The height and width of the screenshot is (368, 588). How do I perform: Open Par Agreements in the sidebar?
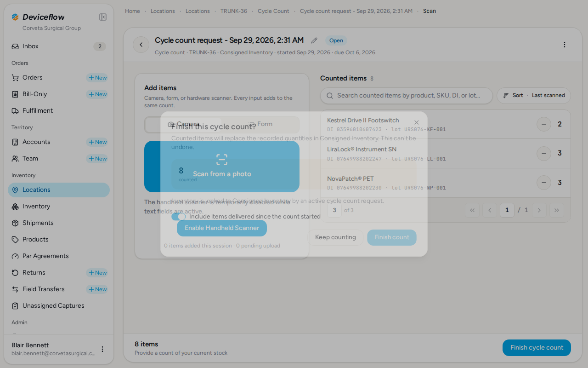pyautogui.click(x=59, y=256)
